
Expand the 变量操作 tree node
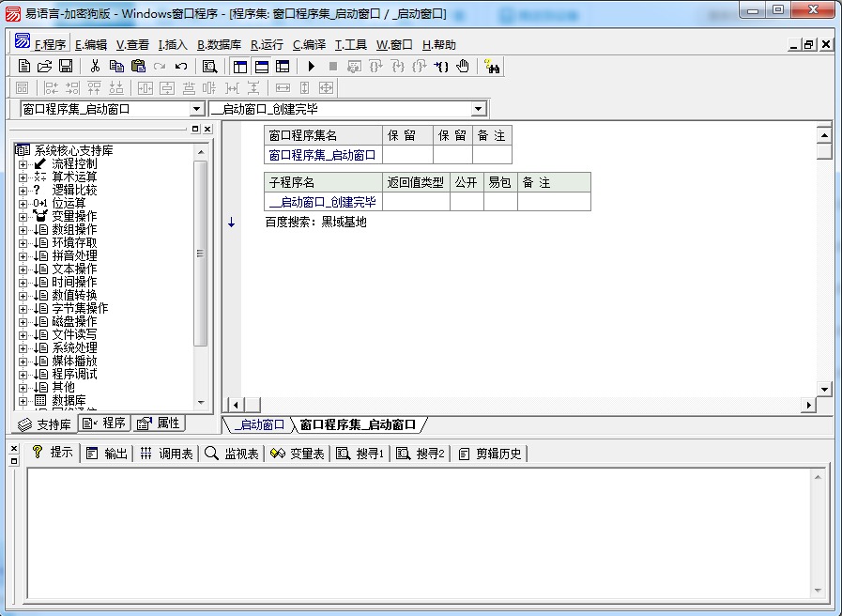pyautogui.click(x=23, y=216)
